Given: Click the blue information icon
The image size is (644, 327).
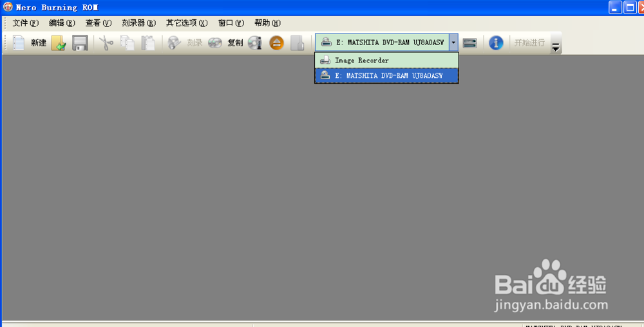Looking at the screenshot, I should coord(496,42).
